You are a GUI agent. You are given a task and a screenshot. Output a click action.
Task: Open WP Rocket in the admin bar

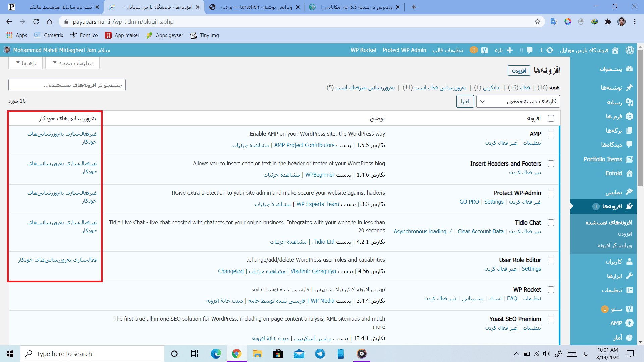[363, 50]
